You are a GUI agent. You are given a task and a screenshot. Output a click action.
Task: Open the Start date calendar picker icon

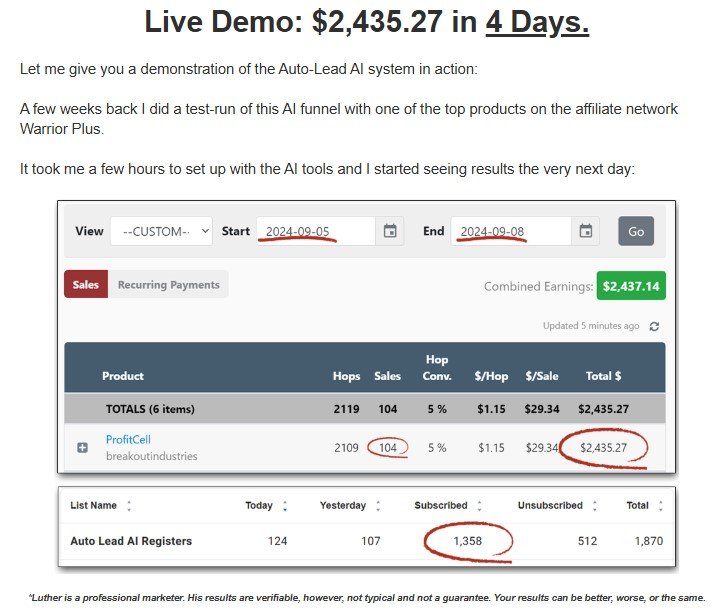[390, 231]
